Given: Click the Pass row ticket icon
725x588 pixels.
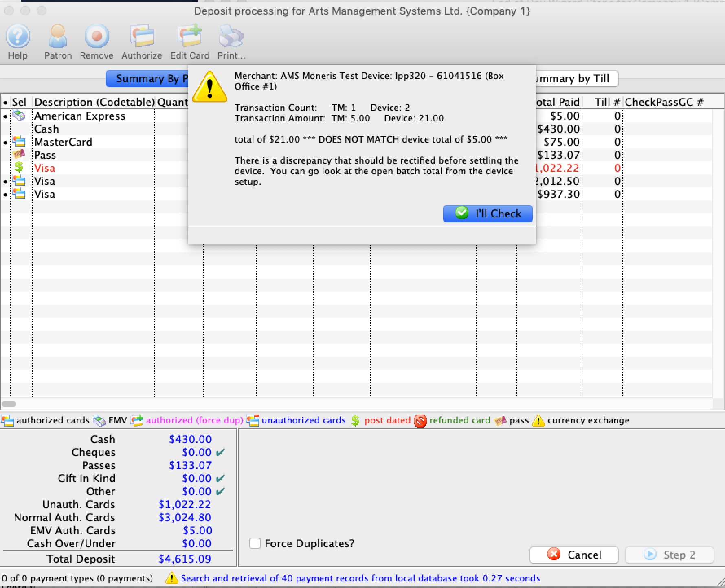Looking at the screenshot, I should click(x=19, y=155).
